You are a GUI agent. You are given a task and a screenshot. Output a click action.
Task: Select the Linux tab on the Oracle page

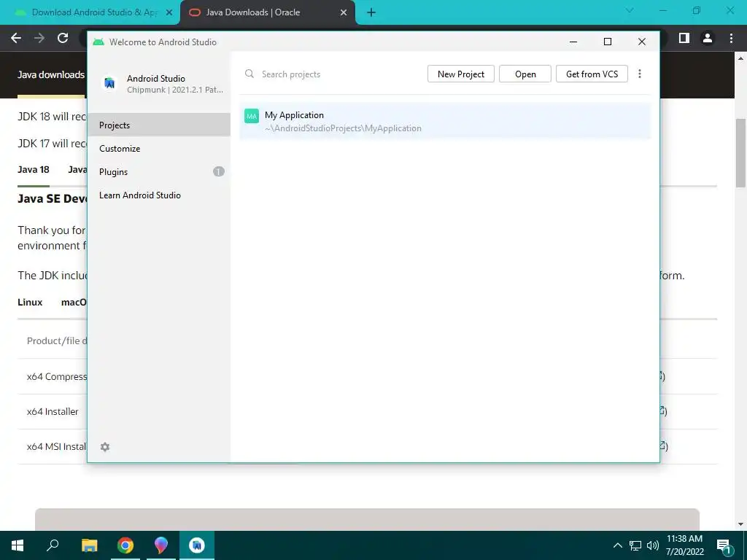coord(30,303)
